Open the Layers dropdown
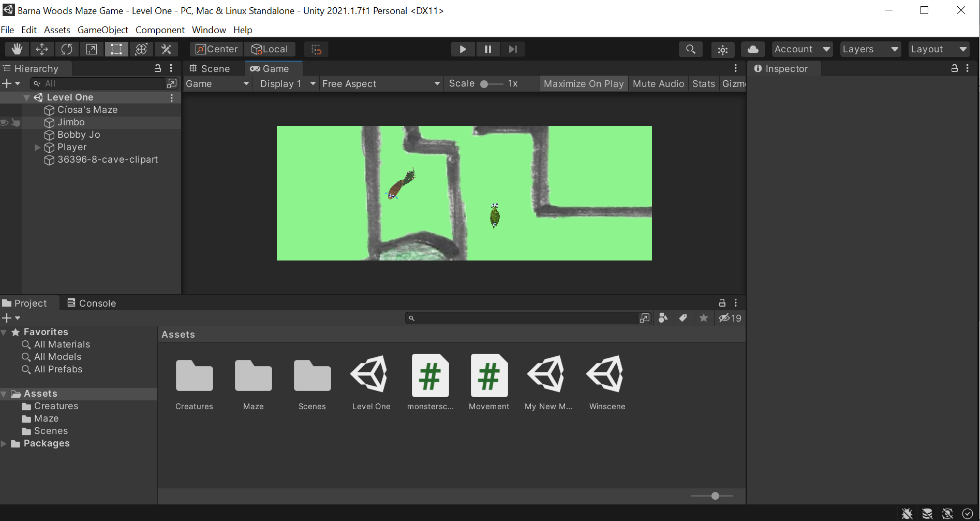The height and width of the screenshot is (521, 980). (x=870, y=49)
